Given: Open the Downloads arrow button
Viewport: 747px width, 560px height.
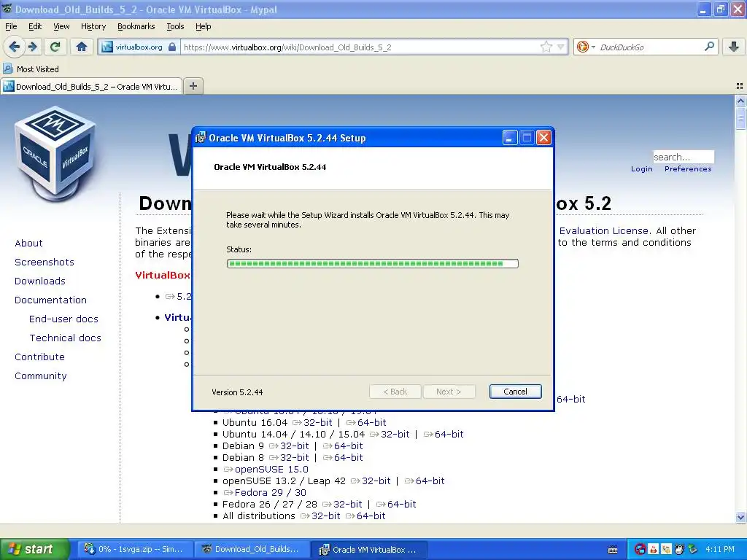Looking at the screenshot, I should 734,47.
